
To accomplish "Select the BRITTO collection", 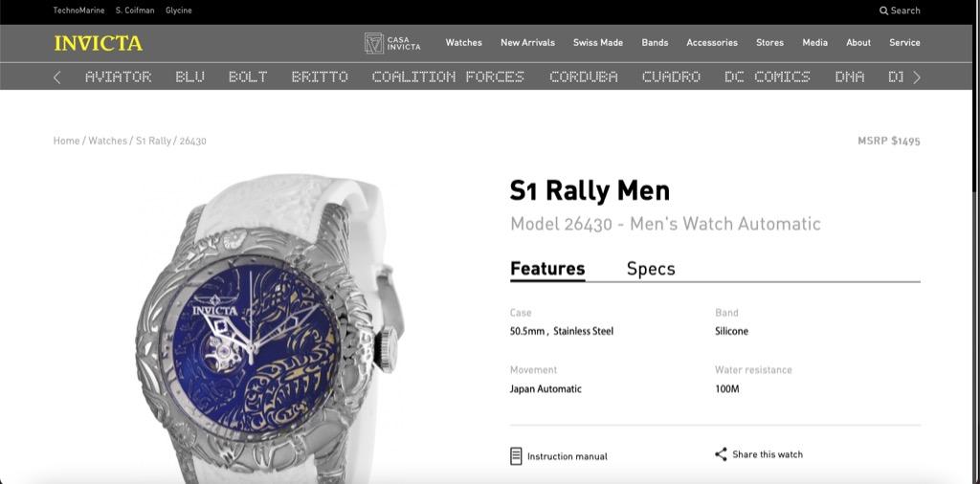I will (x=320, y=77).
